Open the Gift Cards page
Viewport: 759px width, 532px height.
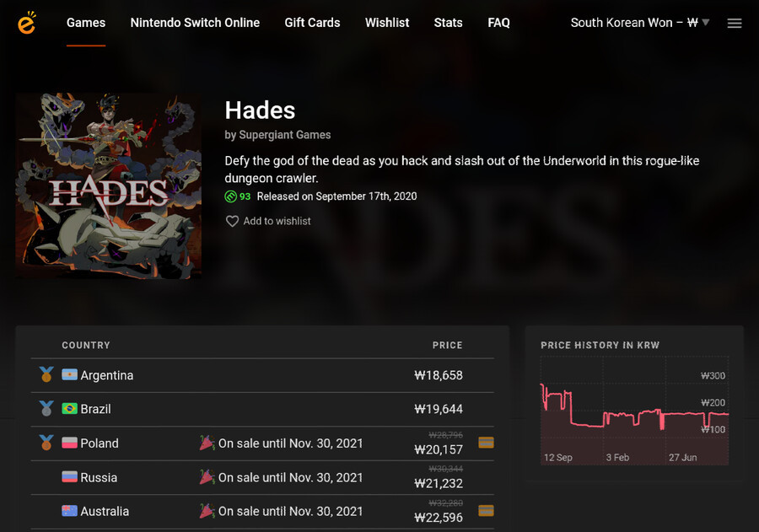(x=312, y=23)
